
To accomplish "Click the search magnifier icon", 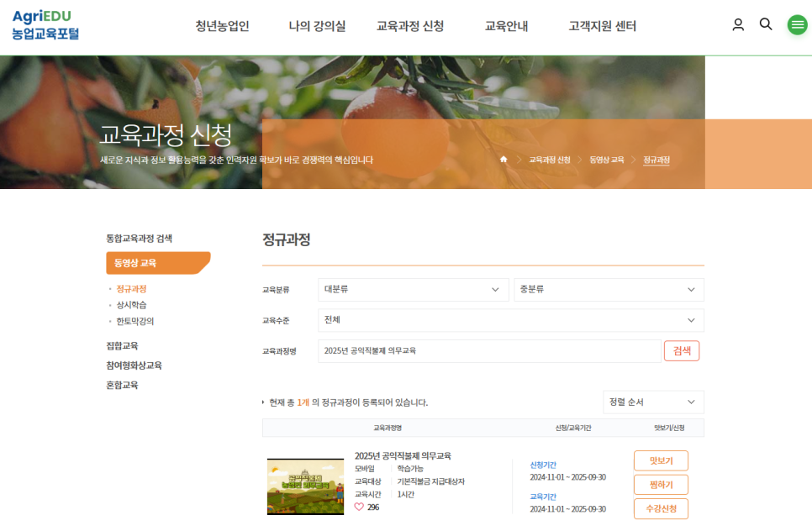I will click(x=766, y=24).
